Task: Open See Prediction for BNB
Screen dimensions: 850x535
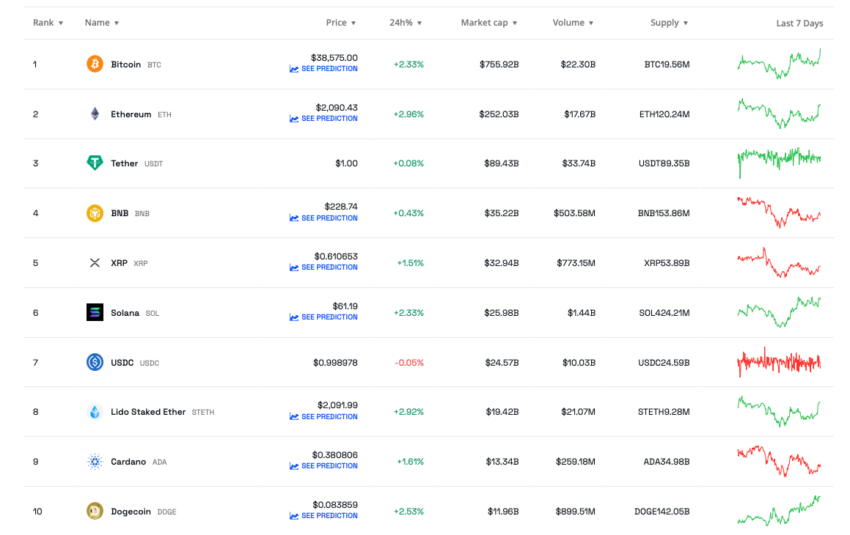Action: click(x=324, y=218)
